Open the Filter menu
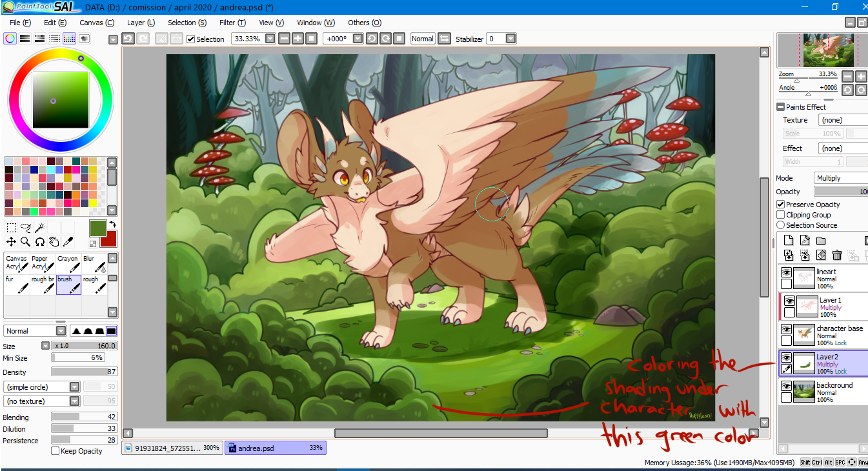The image size is (868, 471). point(232,23)
